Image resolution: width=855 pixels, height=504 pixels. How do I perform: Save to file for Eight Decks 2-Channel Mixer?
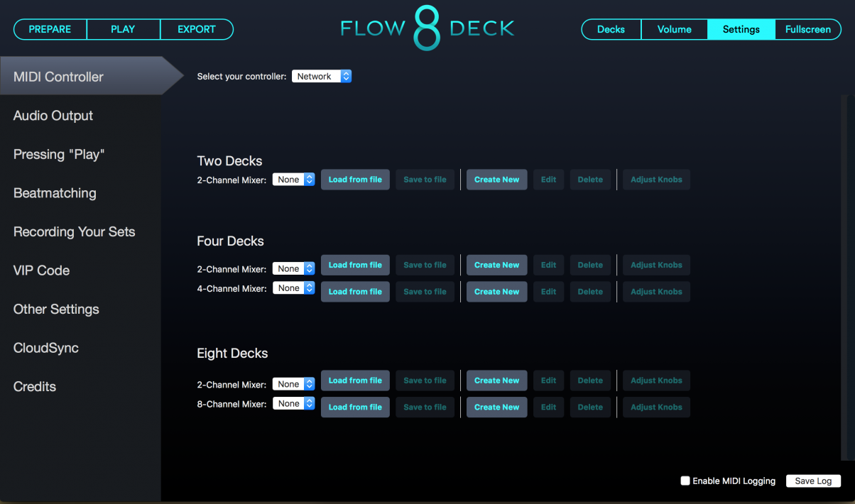tap(425, 380)
